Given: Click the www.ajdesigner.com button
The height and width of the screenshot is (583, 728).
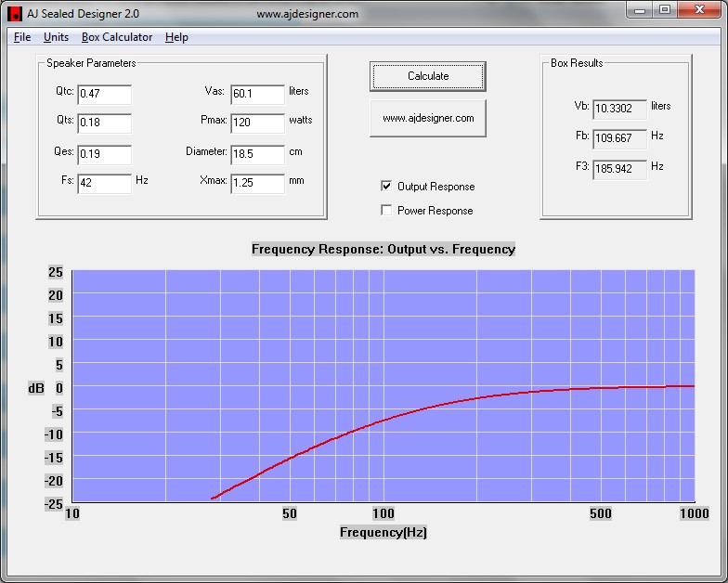Looking at the screenshot, I should coord(428,119).
